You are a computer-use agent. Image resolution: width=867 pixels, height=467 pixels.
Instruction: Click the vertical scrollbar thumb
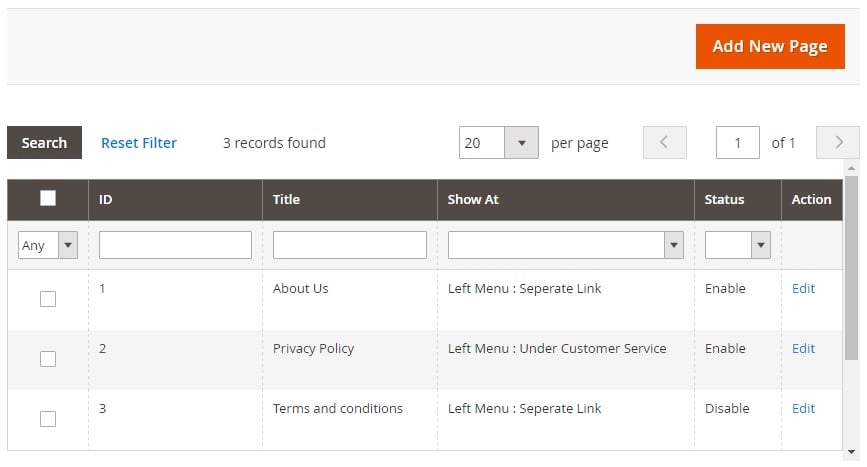[x=851, y=268]
